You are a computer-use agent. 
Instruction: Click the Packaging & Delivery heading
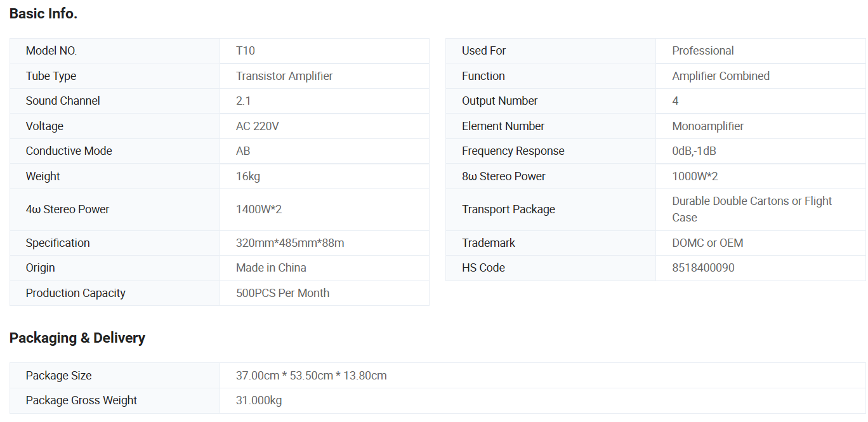(77, 338)
